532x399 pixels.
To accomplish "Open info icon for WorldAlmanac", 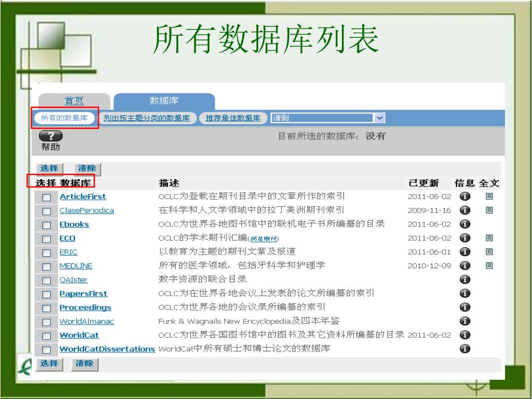I will 465,321.
